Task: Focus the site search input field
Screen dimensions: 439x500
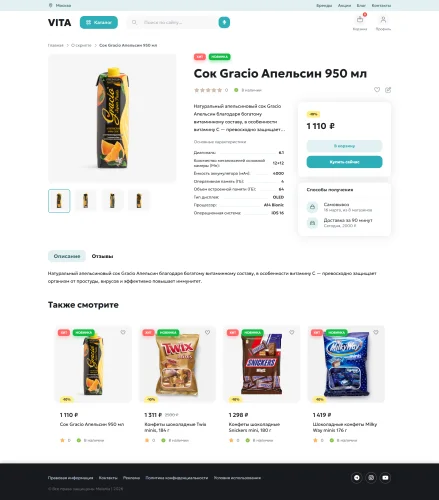Action: tap(173, 22)
